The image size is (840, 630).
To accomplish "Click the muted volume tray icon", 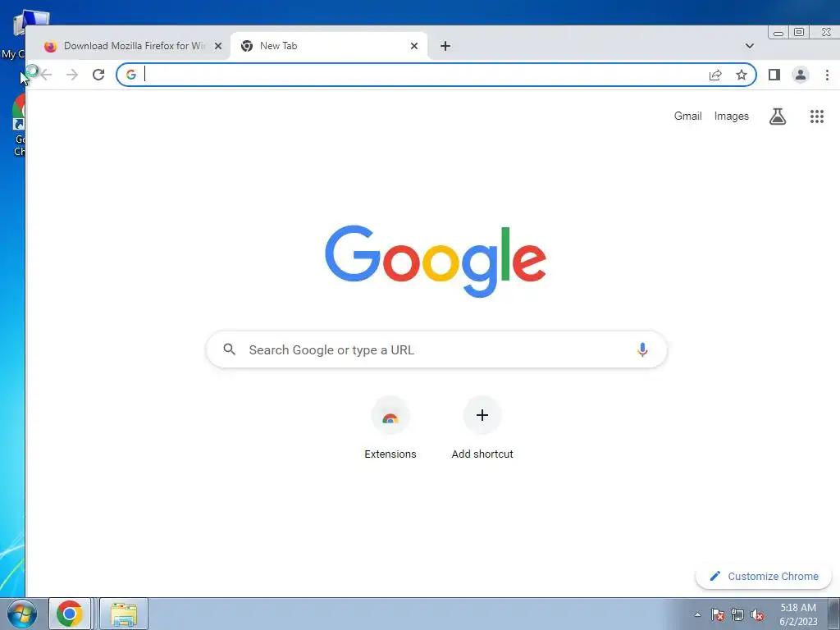I will tap(757, 615).
